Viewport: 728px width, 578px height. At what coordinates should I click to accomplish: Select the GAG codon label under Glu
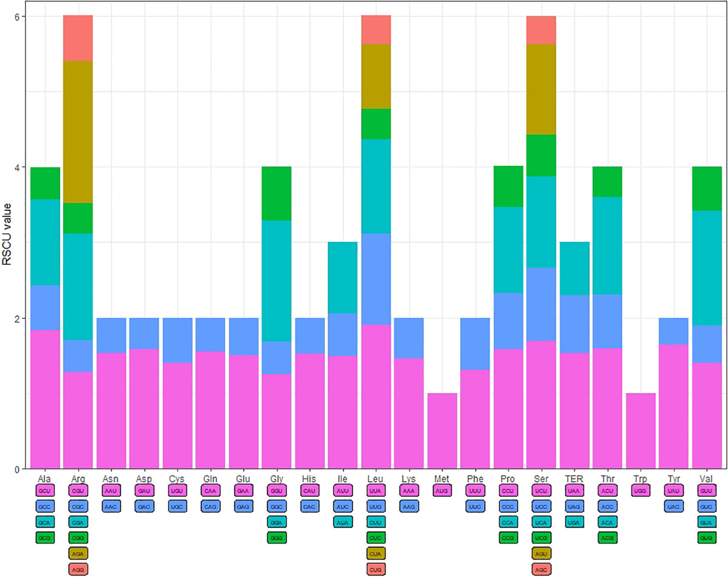tap(244, 507)
